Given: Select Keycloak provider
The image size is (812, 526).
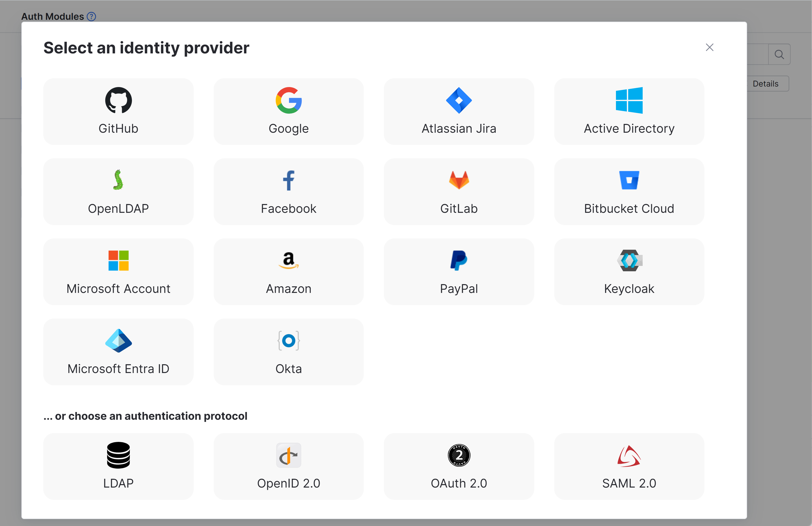Looking at the screenshot, I should [629, 272].
